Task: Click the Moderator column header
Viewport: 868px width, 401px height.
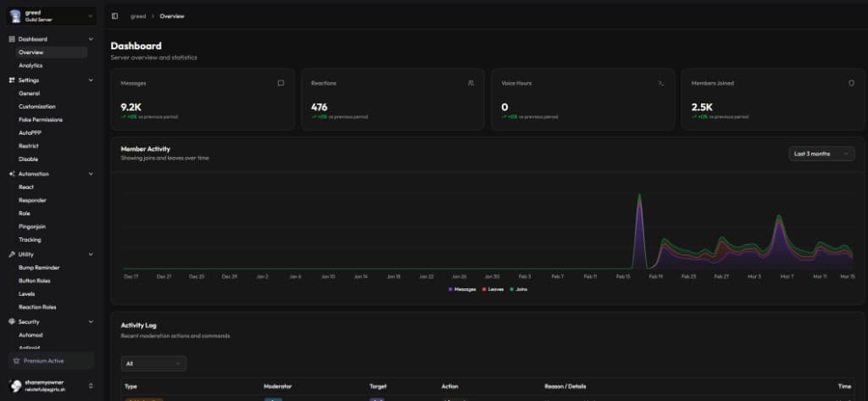Action: click(x=278, y=387)
